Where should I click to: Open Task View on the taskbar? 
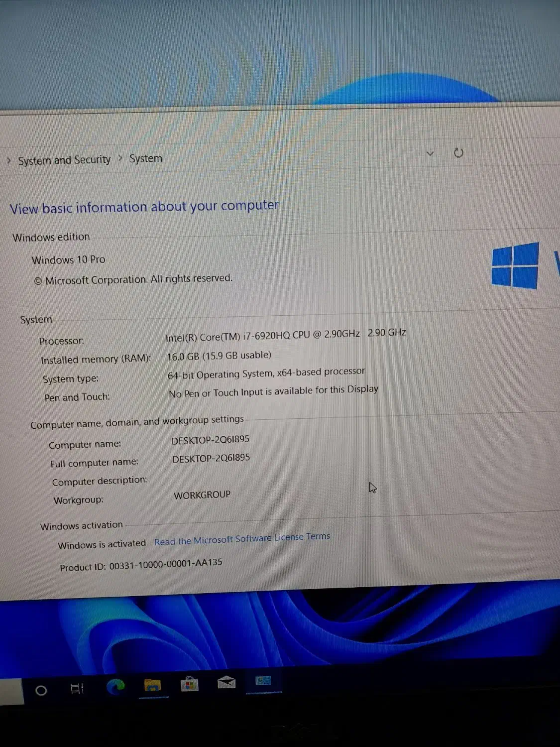point(77,689)
